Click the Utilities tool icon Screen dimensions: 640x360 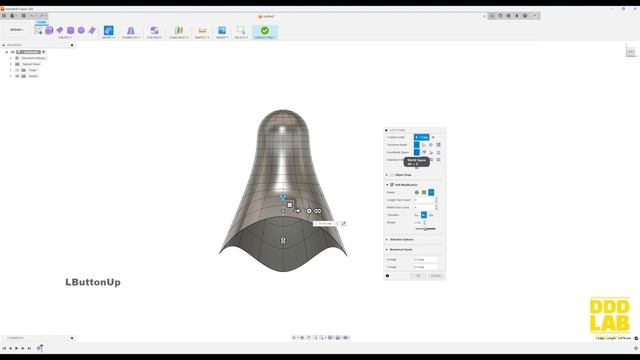[154, 30]
